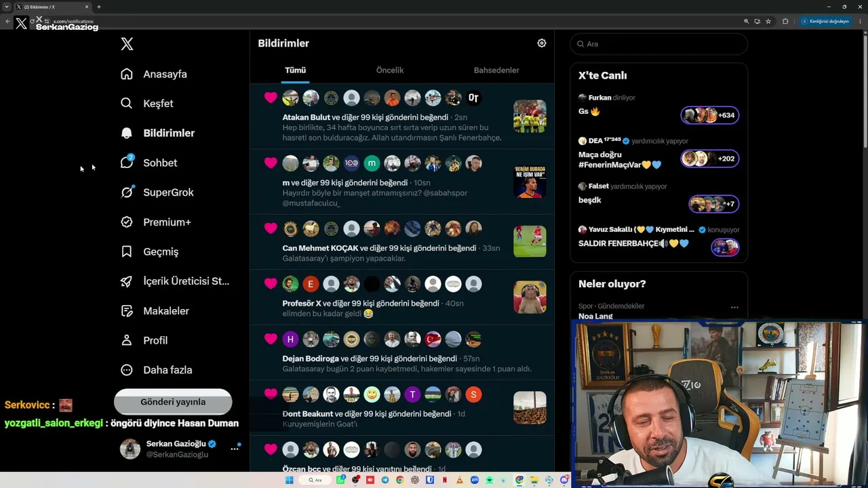Click the Chrome zoom magnifier icon
The image size is (868, 488).
pos(747,21)
